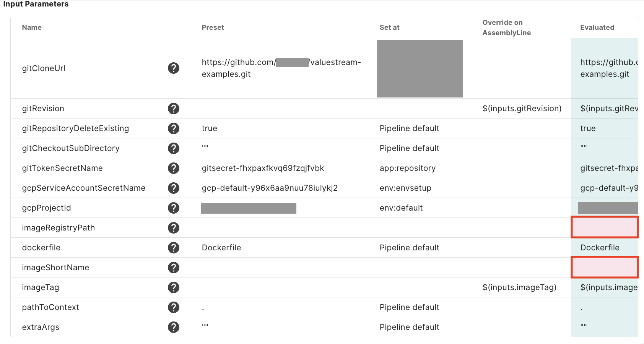Select the imageTag override value $(inputs.imageTag)
The image size is (644, 344).
coord(519,287)
